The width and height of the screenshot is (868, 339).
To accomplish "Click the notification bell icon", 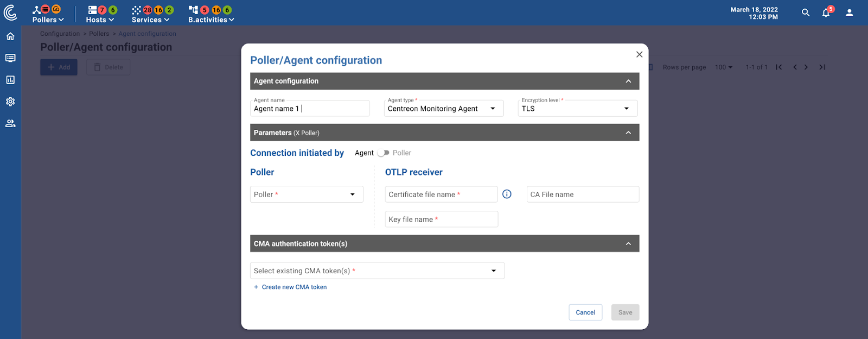I will pyautogui.click(x=826, y=12).
